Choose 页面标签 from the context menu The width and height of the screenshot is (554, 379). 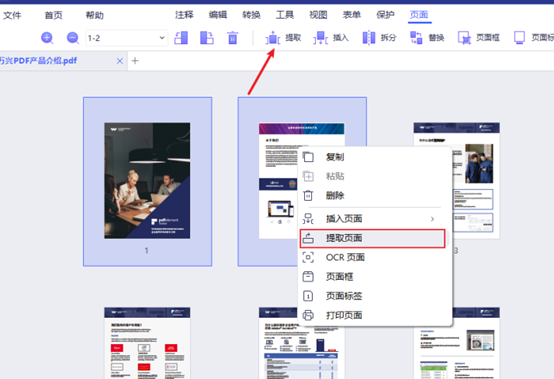coord(375,296)
